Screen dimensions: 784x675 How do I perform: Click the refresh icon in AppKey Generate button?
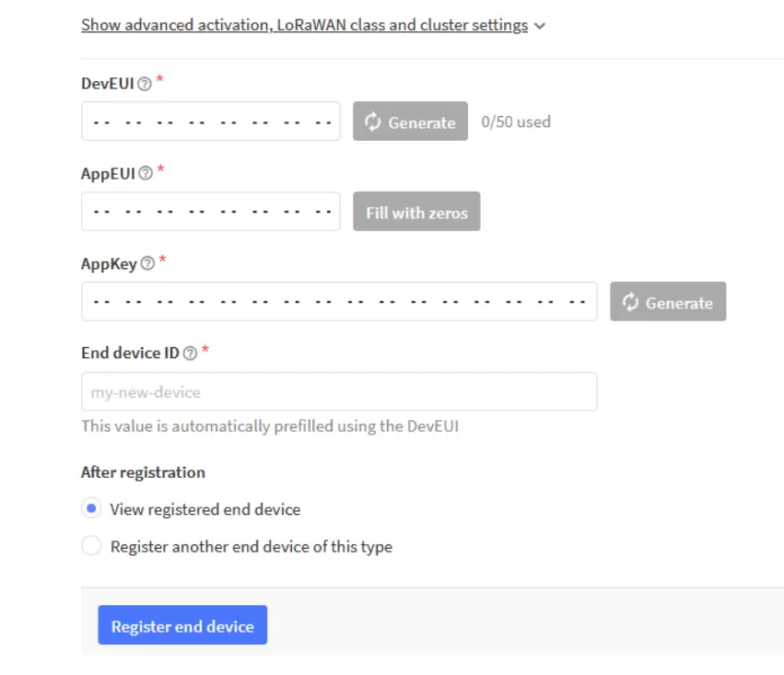(x=631, y=302)
